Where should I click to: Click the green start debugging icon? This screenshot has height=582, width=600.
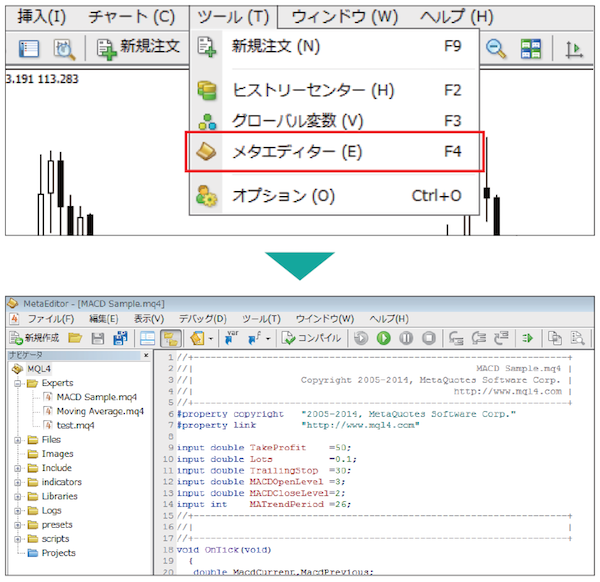(383, 338)
